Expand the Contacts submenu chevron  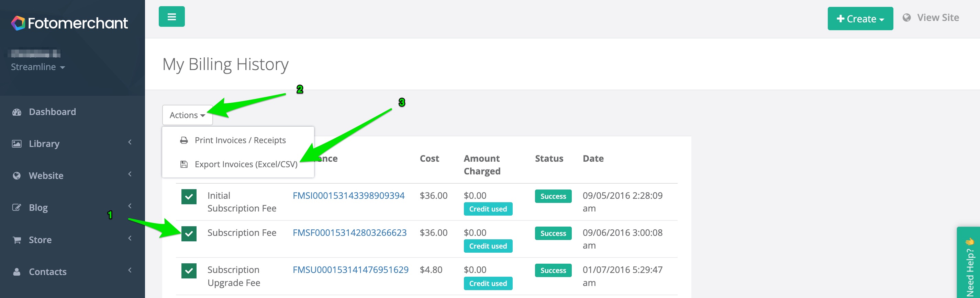(x=130, y=270)
